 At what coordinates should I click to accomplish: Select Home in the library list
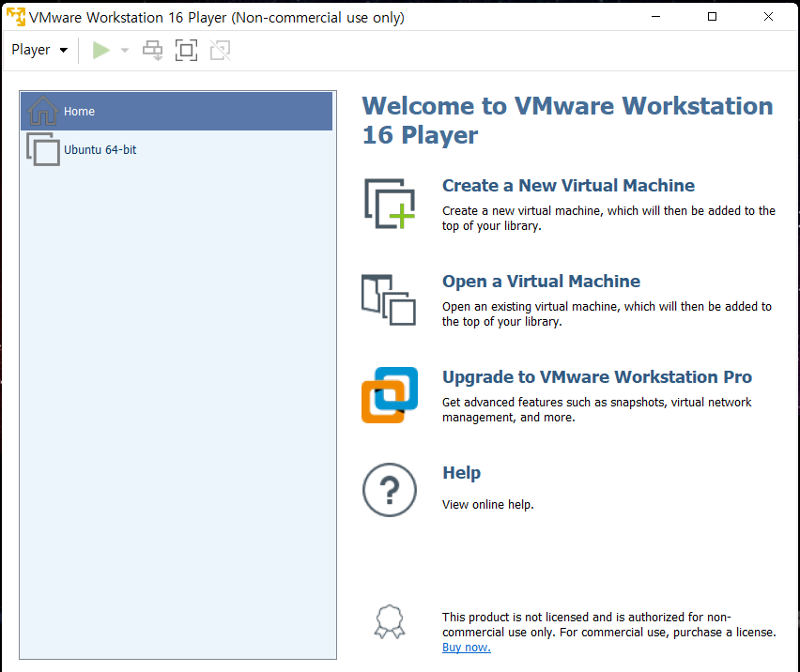(177, 111)
